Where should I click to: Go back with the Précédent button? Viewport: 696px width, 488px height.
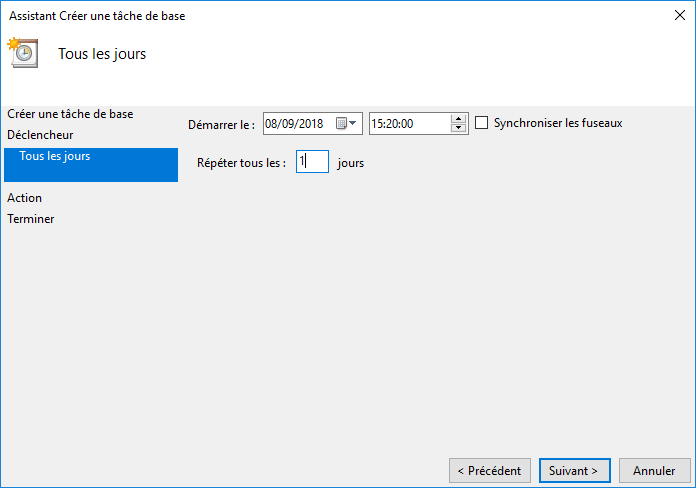click(x=490, y=471)
